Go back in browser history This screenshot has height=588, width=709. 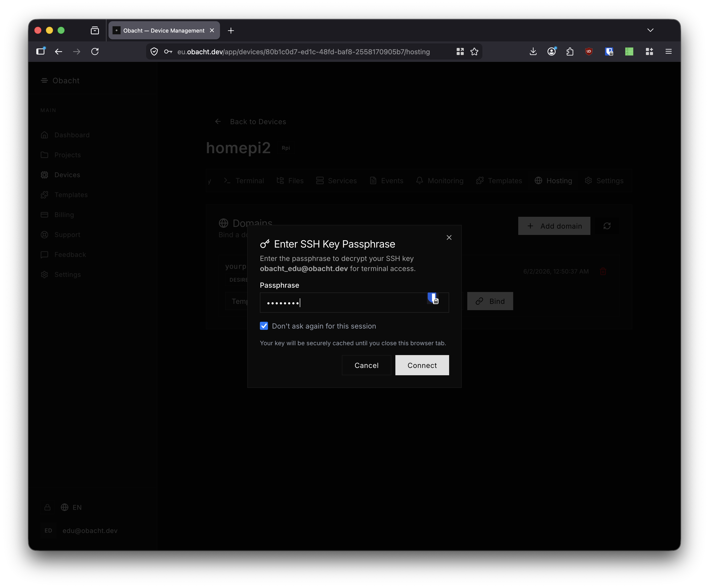(x=58, y=51)
